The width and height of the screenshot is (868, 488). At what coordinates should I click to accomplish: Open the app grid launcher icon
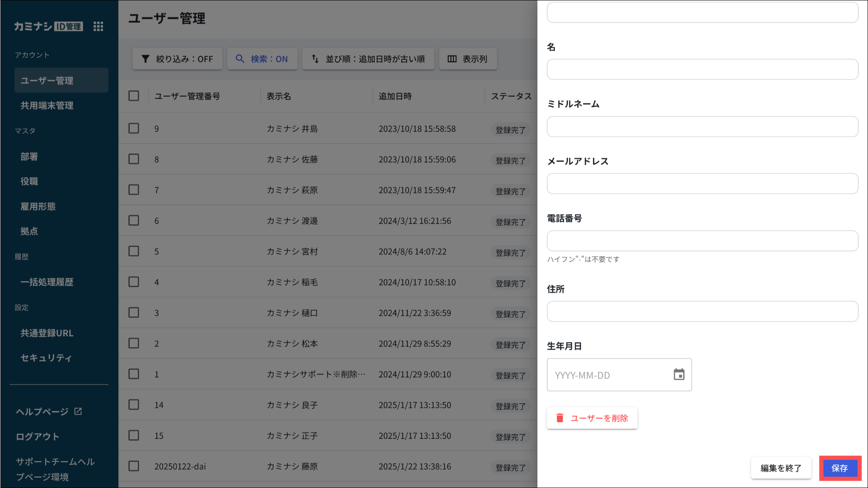(x=98, y=27)
